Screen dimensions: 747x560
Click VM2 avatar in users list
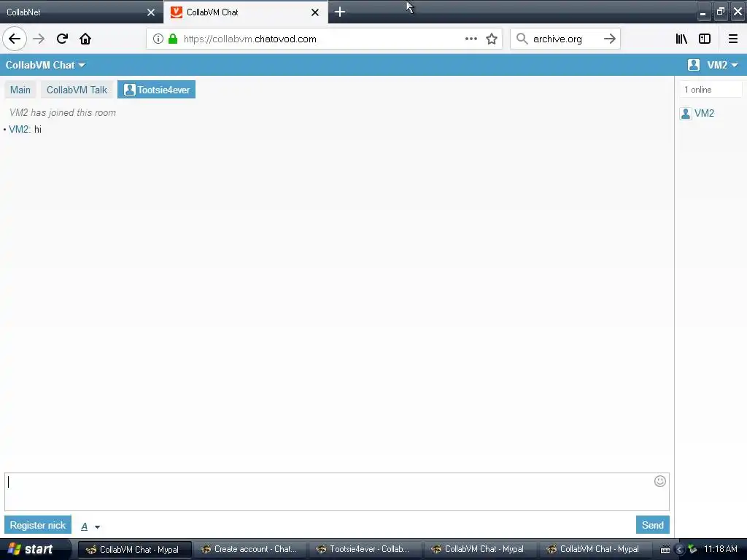click(x=686, y=113)
